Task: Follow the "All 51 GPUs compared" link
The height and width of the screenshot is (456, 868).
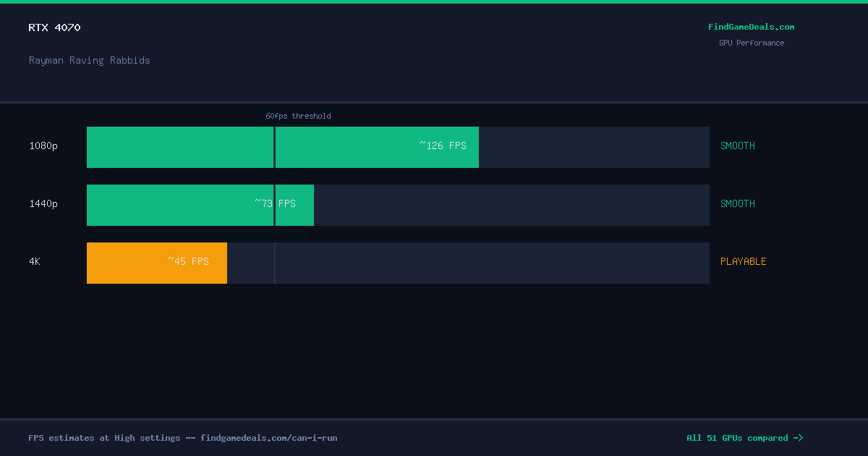Action: click(744, 438)
